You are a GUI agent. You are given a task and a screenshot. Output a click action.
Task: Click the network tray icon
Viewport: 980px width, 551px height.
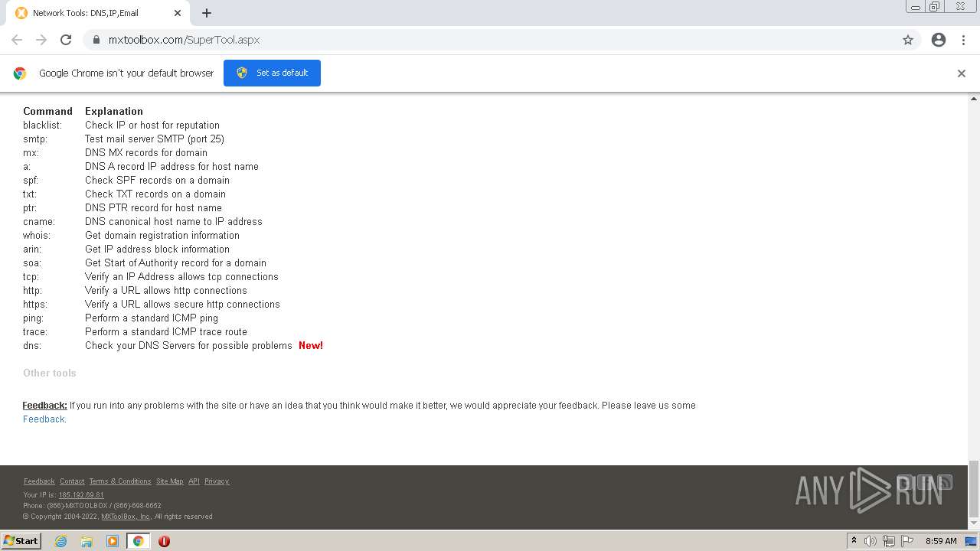889,541
